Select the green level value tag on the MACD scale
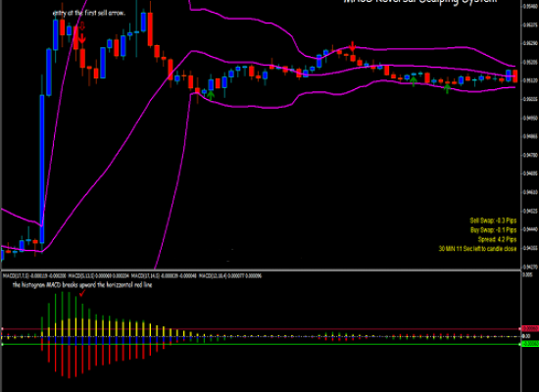Screen dimensions: 539x392 [530, 344]
